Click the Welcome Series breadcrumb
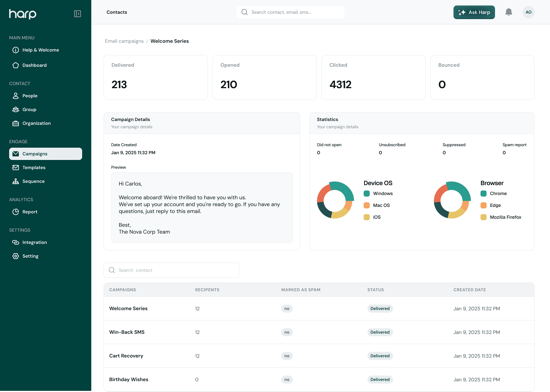 tap(170, 41)
